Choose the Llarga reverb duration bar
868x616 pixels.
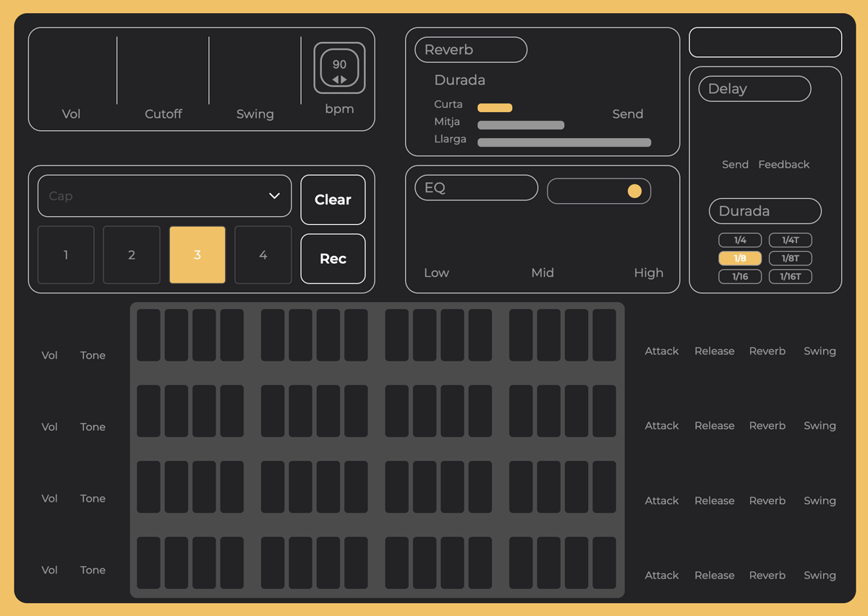point(564,142)
